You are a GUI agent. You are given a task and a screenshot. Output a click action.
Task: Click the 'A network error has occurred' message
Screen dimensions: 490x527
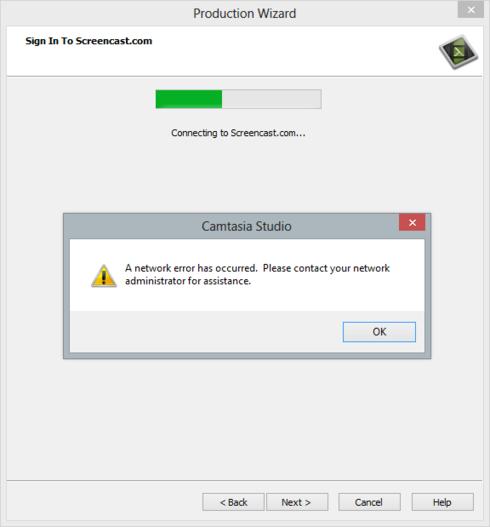[x=191, y=268]
